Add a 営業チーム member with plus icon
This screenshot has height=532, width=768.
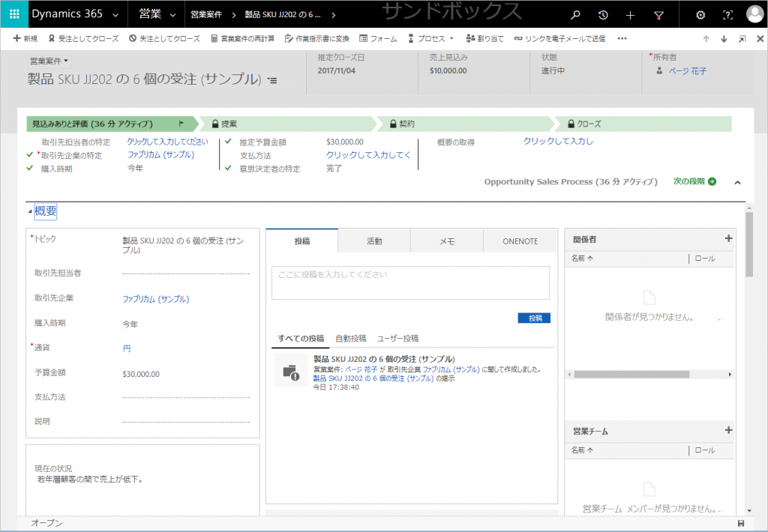coord(727,430)
